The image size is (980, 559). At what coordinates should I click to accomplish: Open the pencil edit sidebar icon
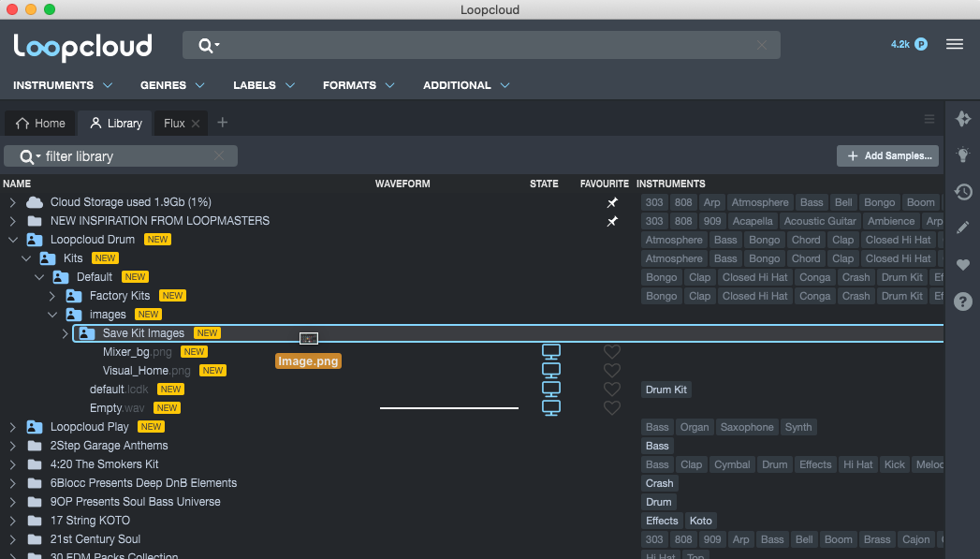(x=963, y=228)
